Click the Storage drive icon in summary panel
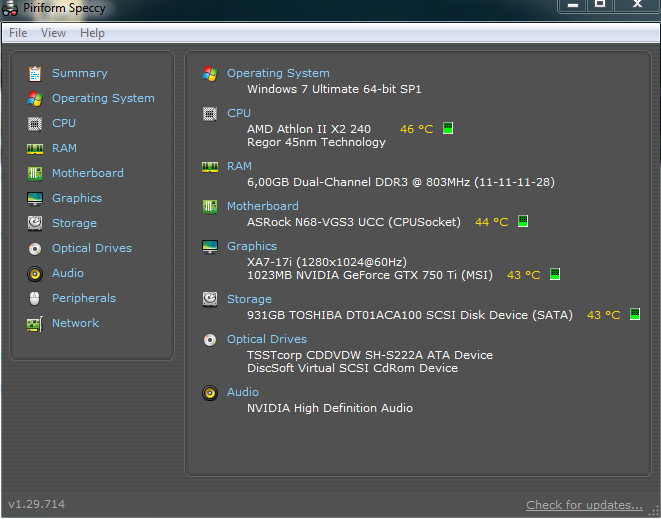Image resolution: width=661 pixels, height=519 pixels. pyautogui.click(x=210, y=299)
